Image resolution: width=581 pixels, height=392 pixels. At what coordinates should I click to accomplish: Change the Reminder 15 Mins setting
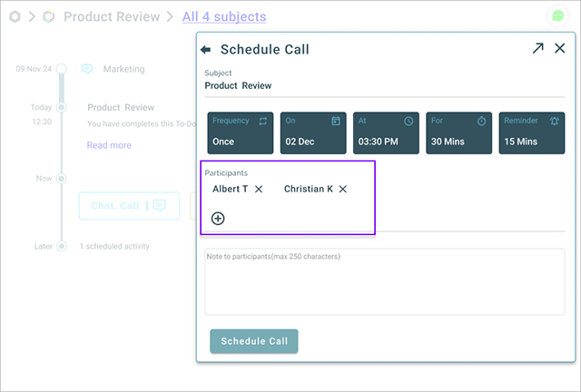click(x=532, y=133)
